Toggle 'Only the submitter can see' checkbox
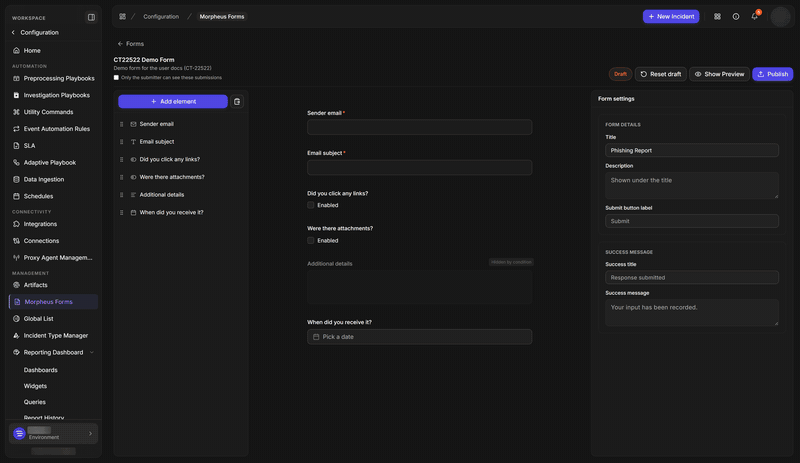The image size is (800, 463). click(116, 78)
